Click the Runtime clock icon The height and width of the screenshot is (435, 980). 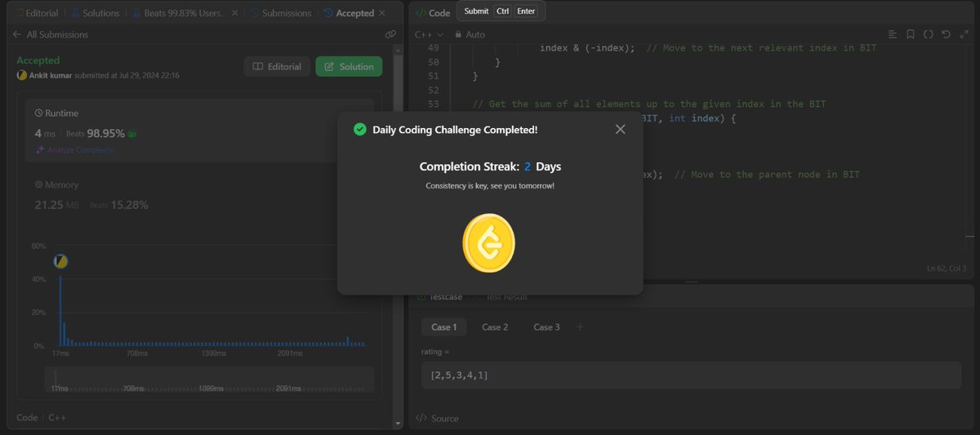coord(38,113)
